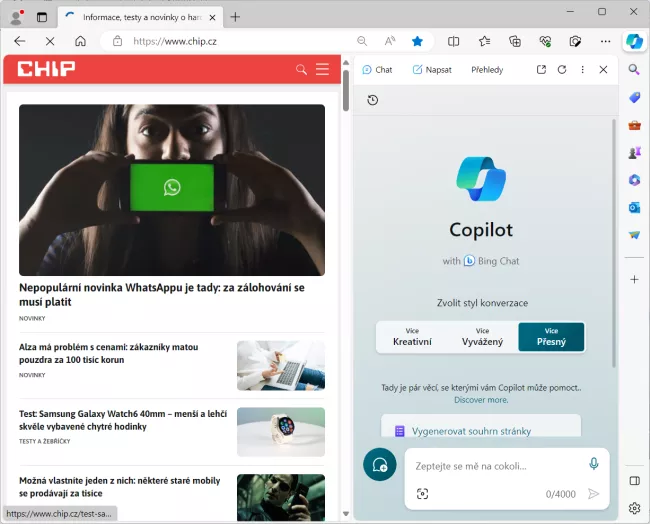Select the Kreativní conversation style
Screen dimensions: 650x524
point(412,337)
